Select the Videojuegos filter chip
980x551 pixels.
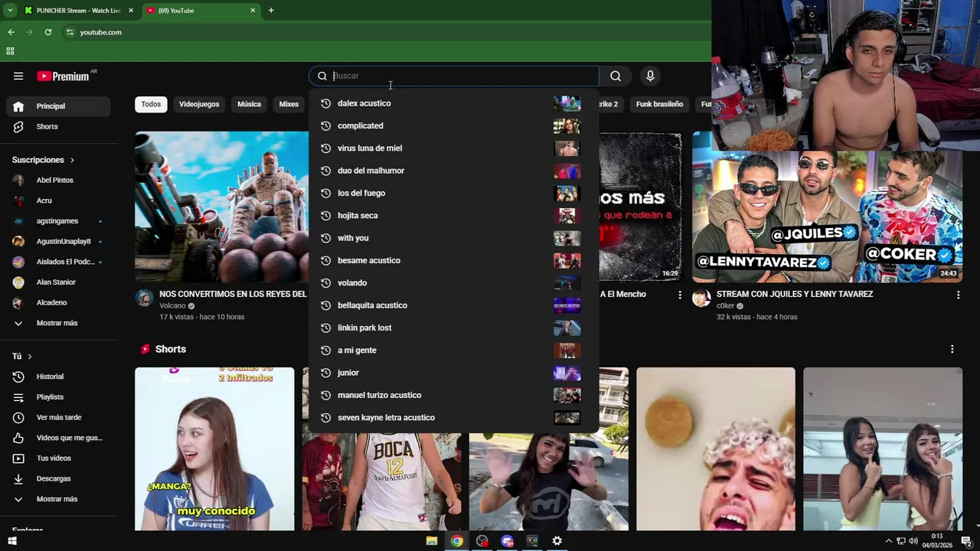coord(199,104)
